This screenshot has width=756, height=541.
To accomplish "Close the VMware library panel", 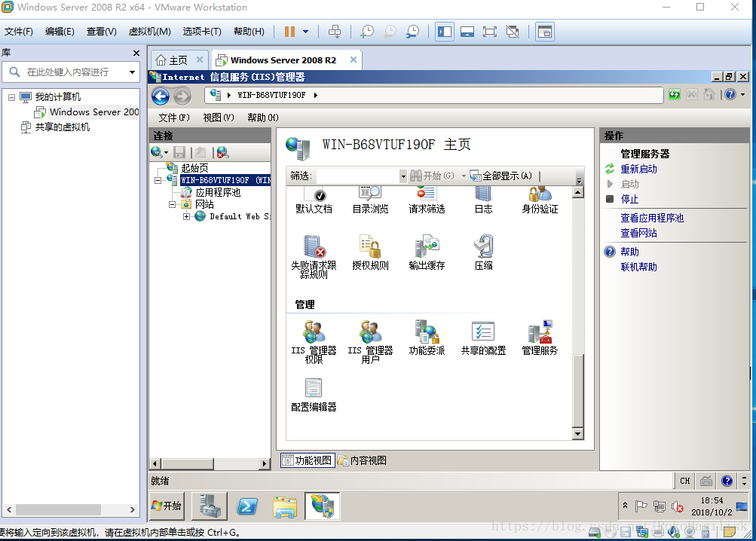I will (x=136, y=53).
